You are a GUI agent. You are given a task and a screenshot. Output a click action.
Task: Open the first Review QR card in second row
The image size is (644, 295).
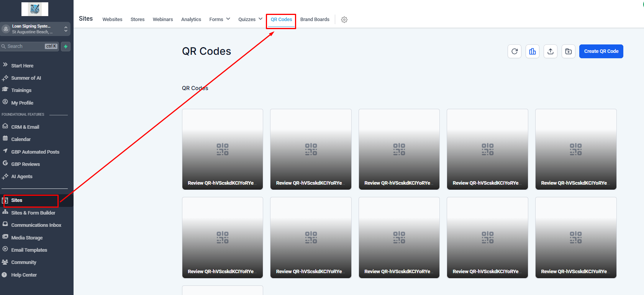(x=223, y=238)
